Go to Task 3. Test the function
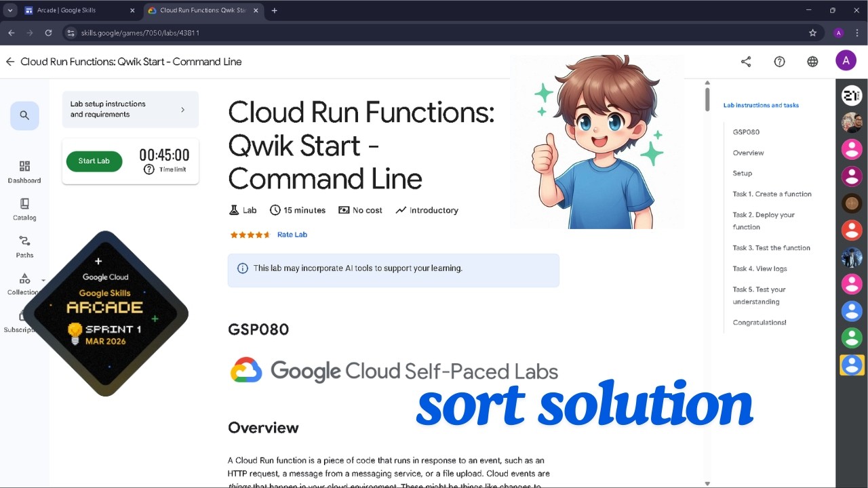The width and height of the screenshot is (868, 488). click(771, 248)
